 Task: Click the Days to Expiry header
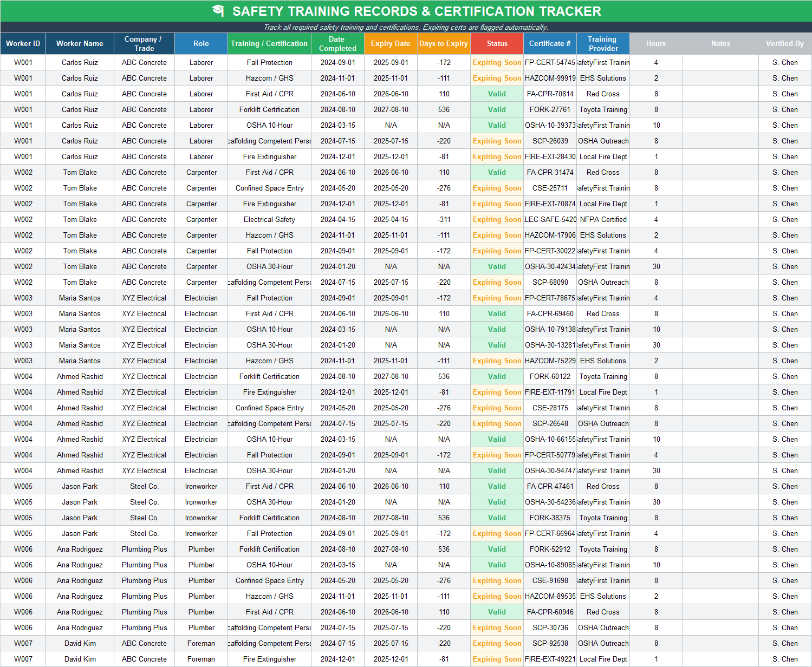click(x=443, y=44)
